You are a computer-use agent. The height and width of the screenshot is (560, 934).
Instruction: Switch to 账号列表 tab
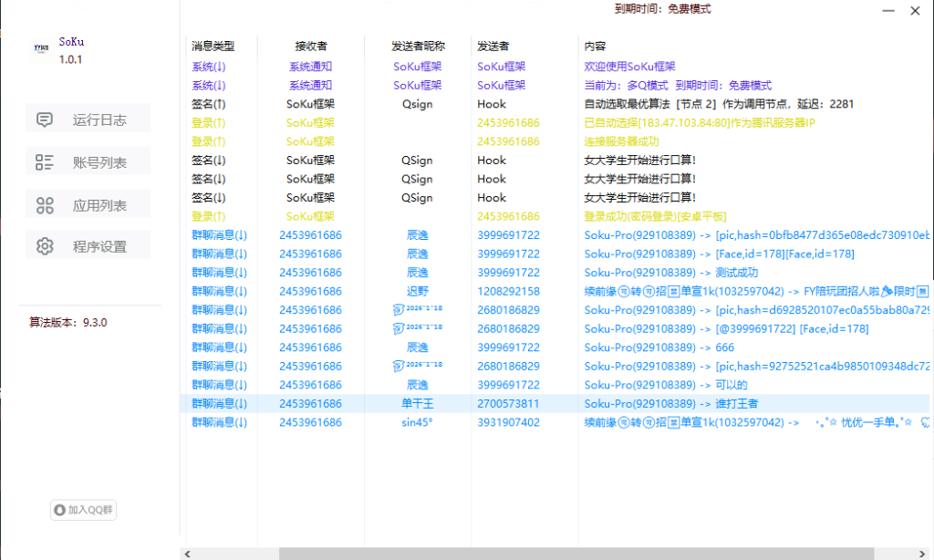pyautogui.click(x=88, y=161)
